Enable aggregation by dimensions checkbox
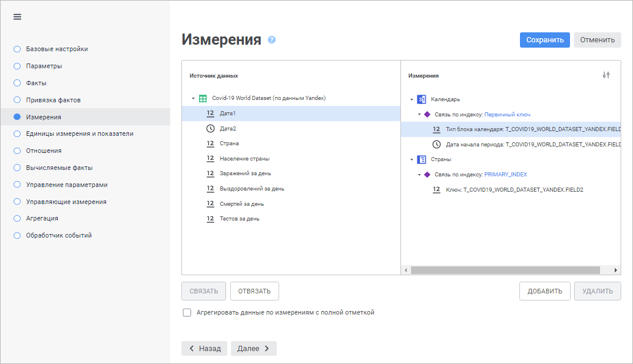 (x=187, y=313)
